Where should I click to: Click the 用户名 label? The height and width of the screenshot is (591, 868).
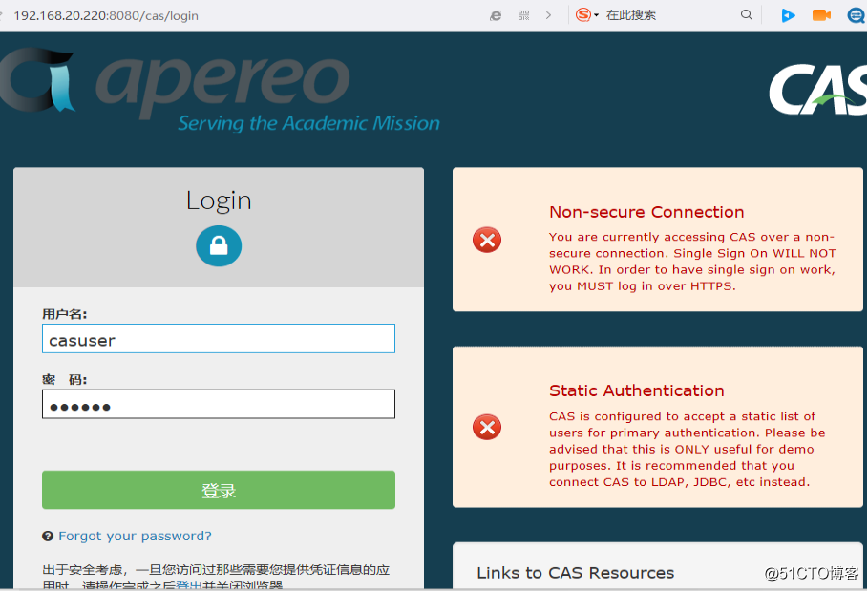(x=65, y=314)
